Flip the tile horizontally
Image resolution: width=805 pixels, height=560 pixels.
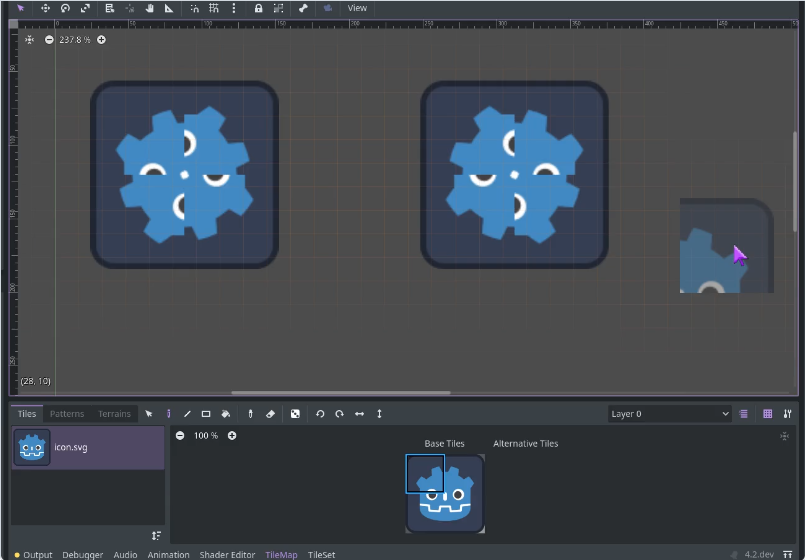click(359, 414)
